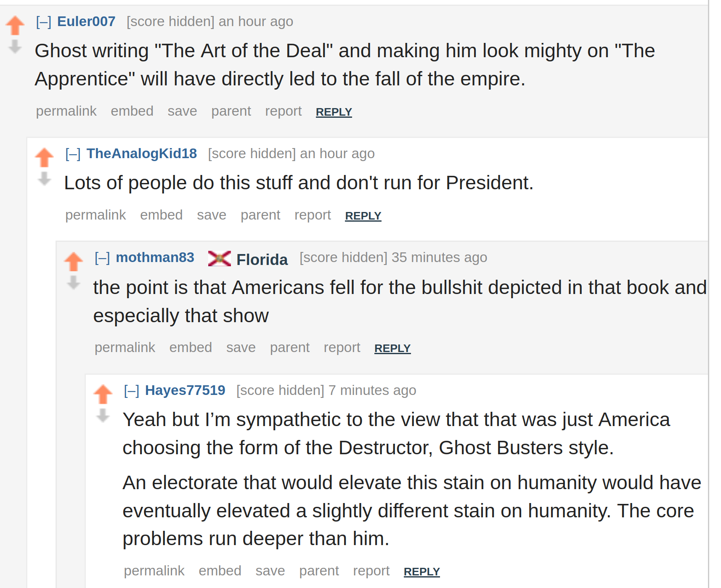The image size is (721, 588).
Task: Reply to Hayes77519's comment
Action: coord(422,572)
